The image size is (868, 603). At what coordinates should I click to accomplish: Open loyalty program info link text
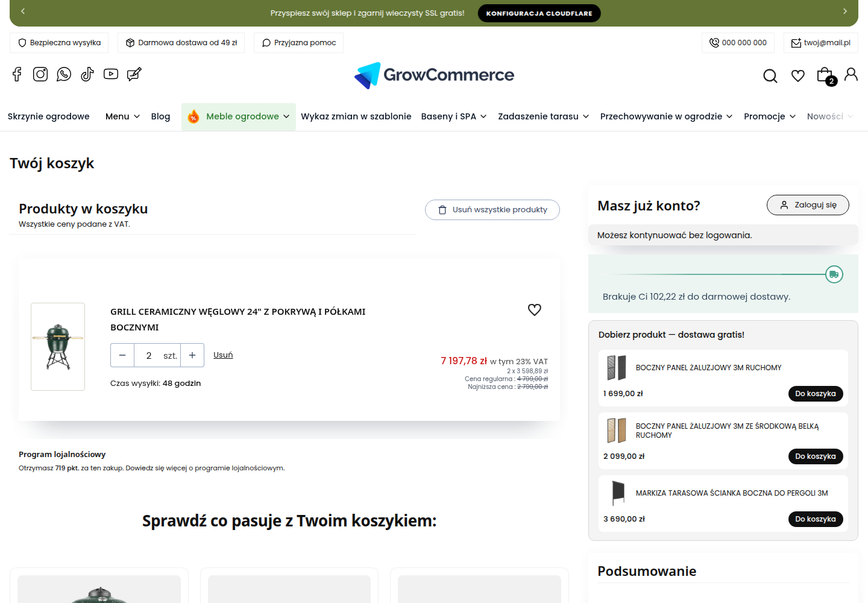[151, 468]
